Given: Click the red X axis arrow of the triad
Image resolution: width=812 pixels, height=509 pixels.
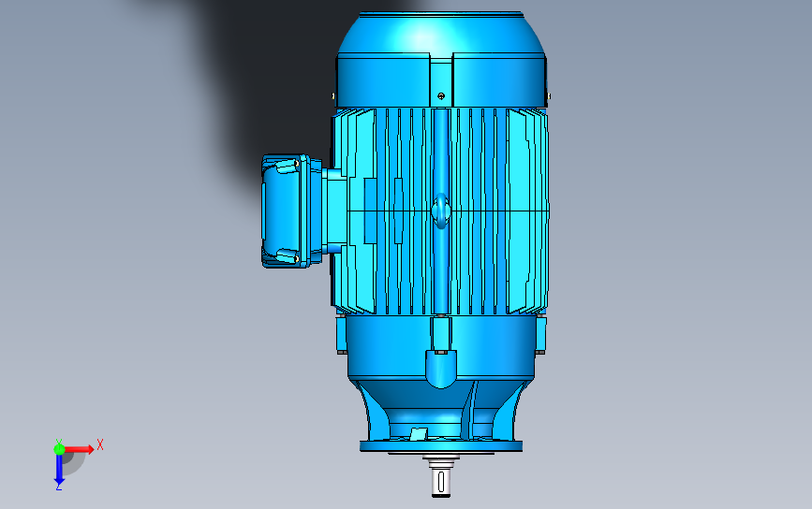Looking at the screenshot, I should coord(80,449).
